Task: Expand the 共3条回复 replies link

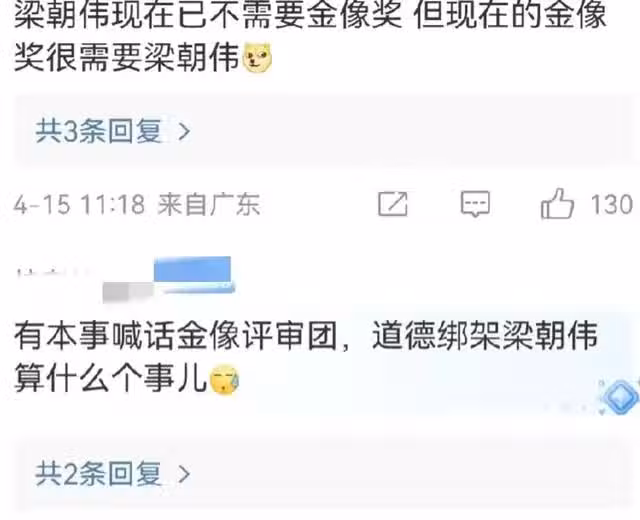Action: (99, 131)
